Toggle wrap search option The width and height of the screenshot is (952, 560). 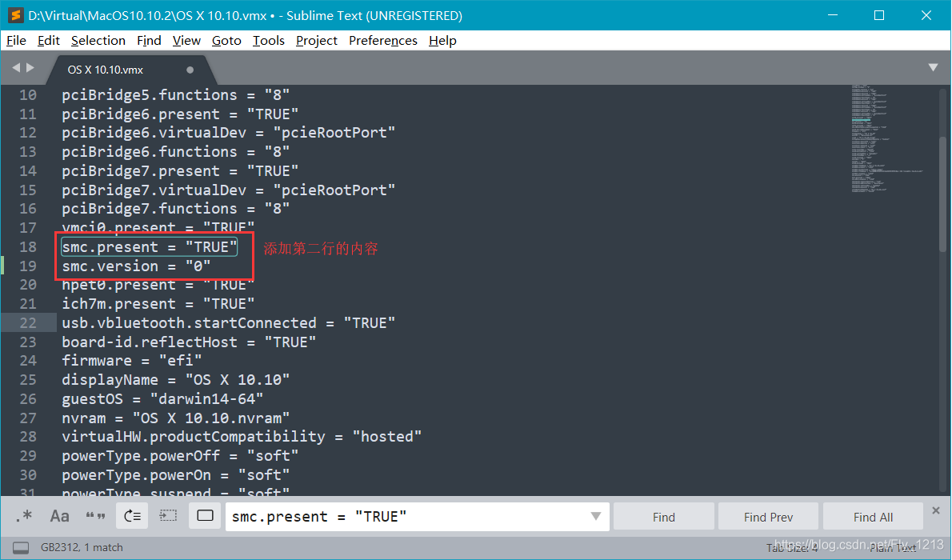click(132, 516)
